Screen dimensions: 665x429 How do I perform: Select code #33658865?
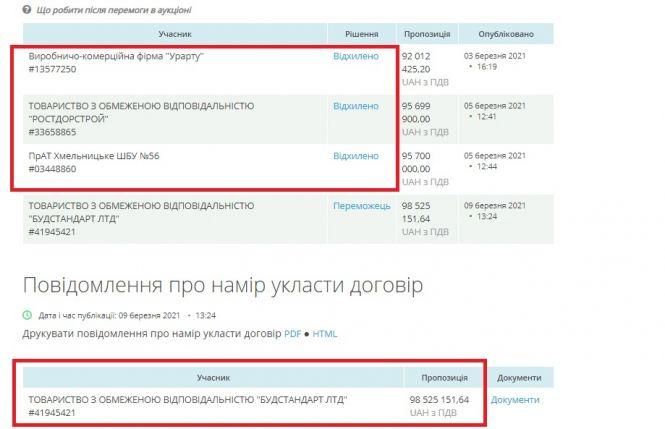click(x=53, y=132)
